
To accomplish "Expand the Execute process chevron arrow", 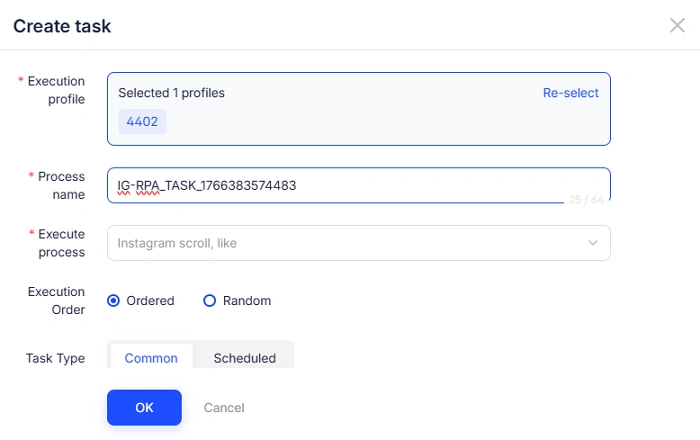I will [x=593, y=243].
